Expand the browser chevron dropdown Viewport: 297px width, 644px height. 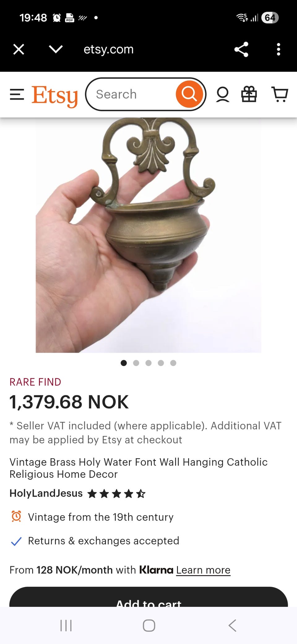pos(56,49)
